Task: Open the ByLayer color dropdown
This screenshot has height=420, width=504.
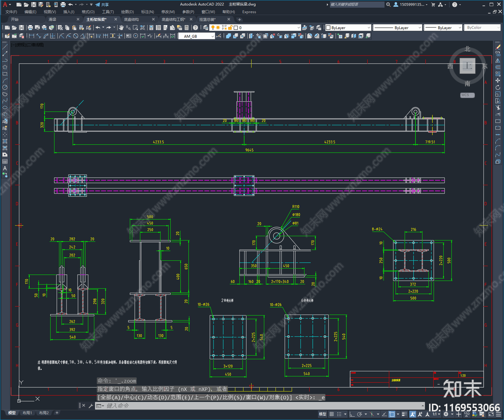Action: (x=348, y=28)
